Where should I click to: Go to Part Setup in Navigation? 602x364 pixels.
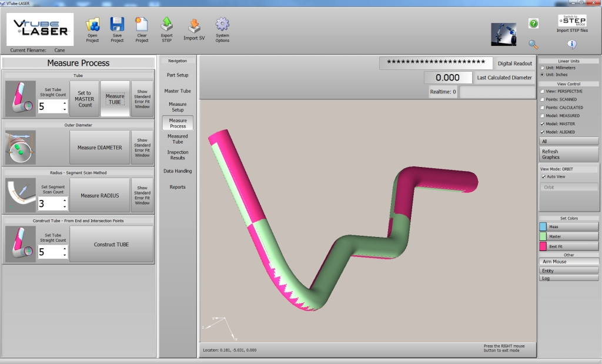[178, 75]
